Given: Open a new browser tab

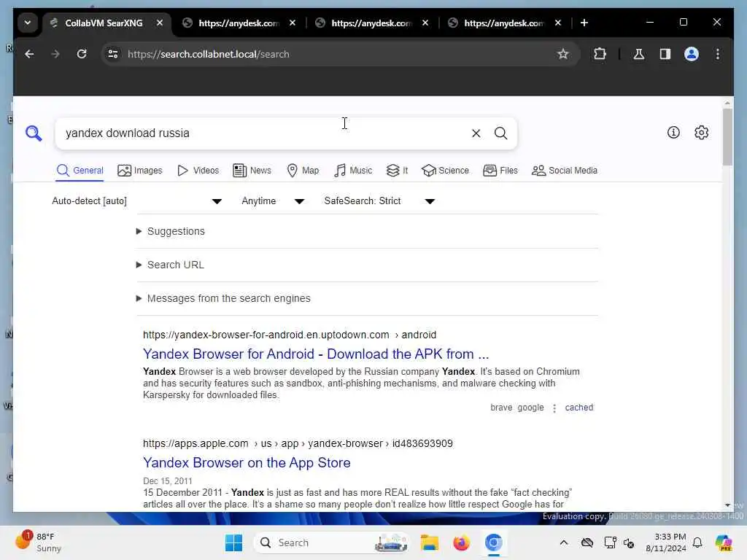Looking at the screenshot, I should 584,23.
